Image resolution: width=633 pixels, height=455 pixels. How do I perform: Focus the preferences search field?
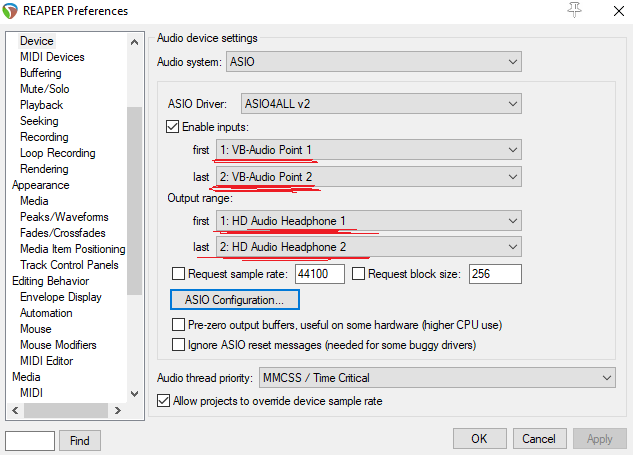(30, 440)
